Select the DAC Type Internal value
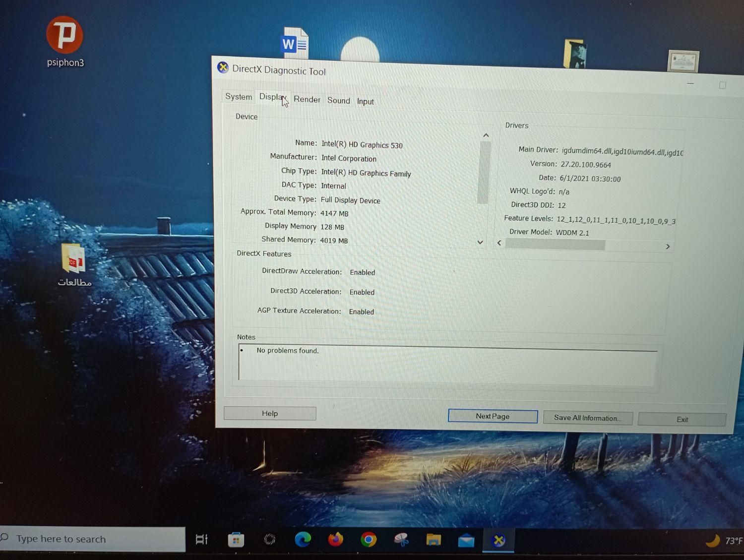The height and width of the screenshot is (560, 744). click(x=333, y=186)
